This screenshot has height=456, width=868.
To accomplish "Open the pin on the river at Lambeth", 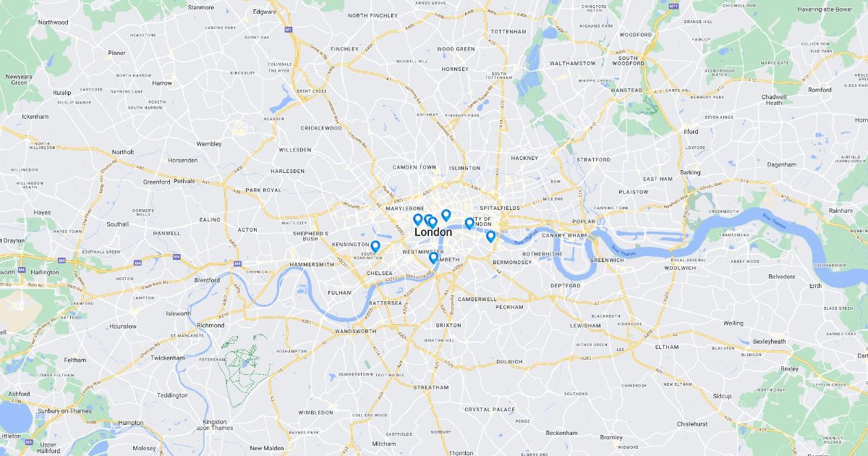I will (433, 258).
